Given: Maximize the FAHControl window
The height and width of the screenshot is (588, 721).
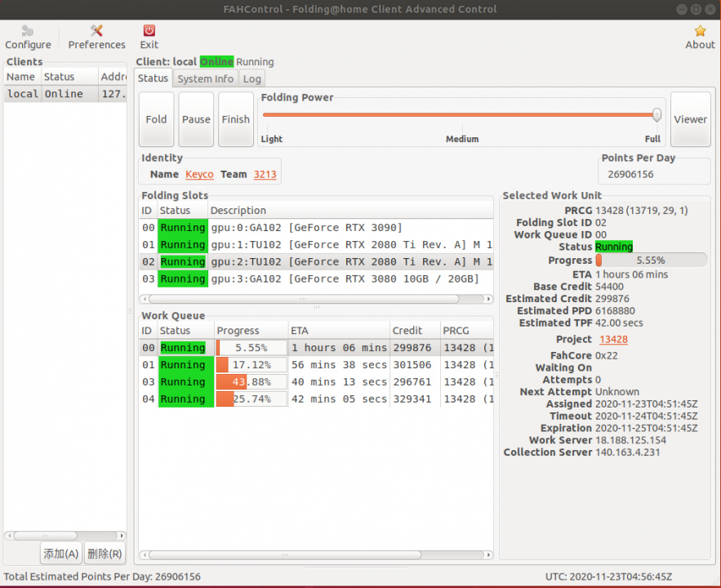Looking at the screenshot, I should pos(697,9).
